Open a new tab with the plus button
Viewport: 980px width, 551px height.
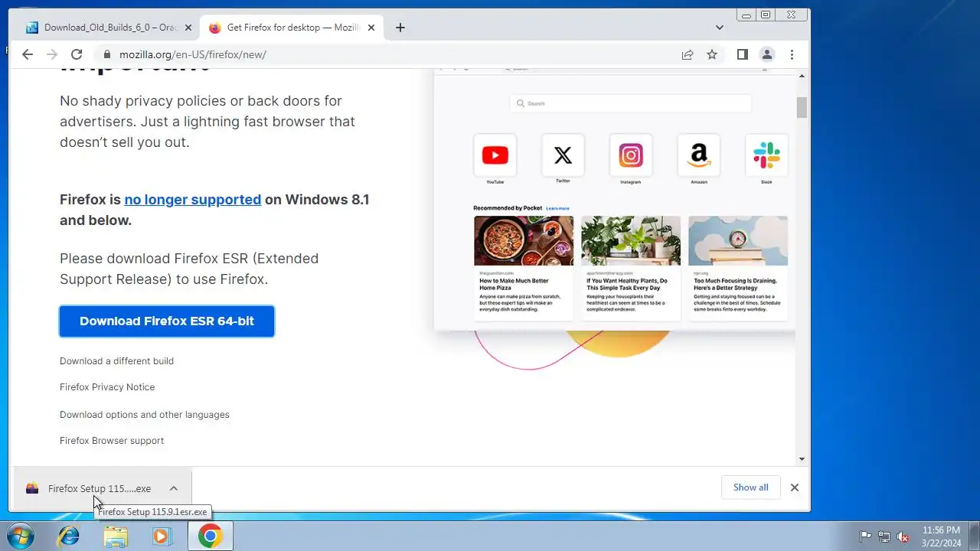pos(400,28)
